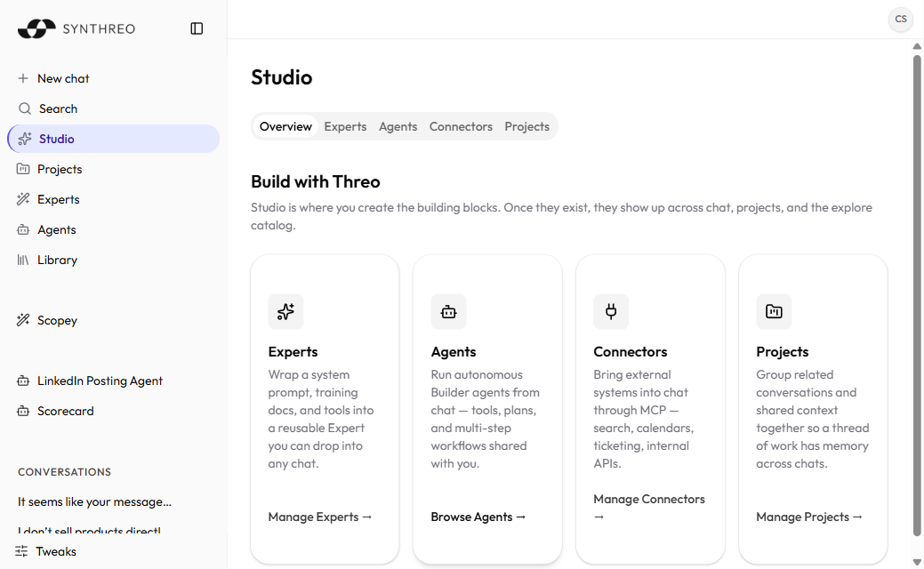This screenshot has height=569, width=924.
Task: Click the folder icon on the Projects card
Action: pos(774,311)
